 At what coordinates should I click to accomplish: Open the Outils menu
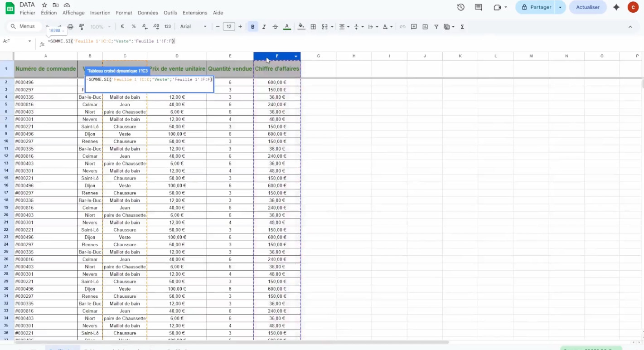170,13
